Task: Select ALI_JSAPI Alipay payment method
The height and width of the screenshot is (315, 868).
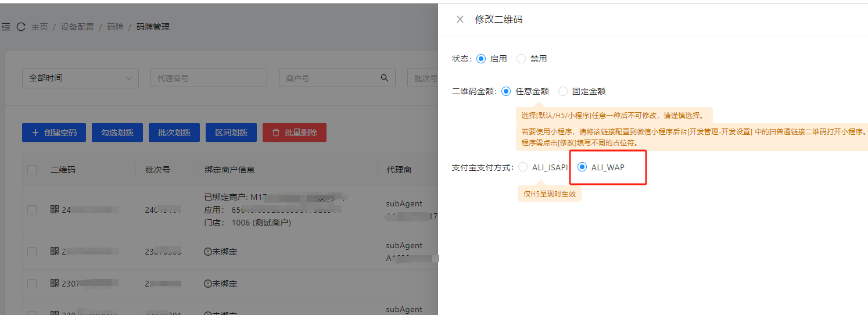Action: pos(523,167)
